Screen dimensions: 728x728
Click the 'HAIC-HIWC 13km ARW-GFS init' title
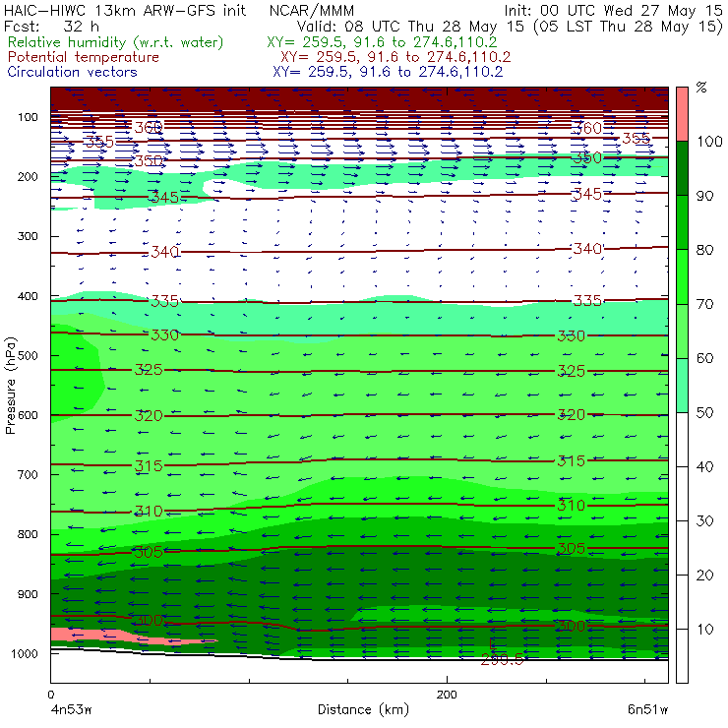[125, 10]
